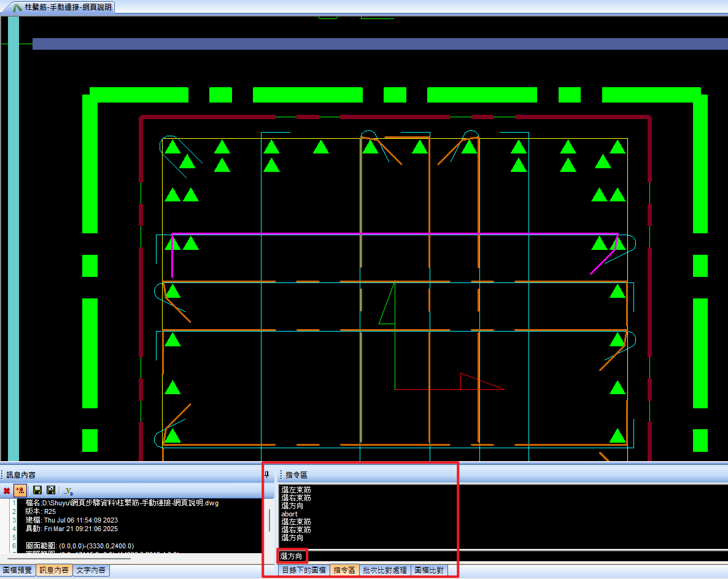Viewport: 728px width, 579px height.
Task: Click the 'V' variable icon in message toolbar
Action: pos(68,491)
